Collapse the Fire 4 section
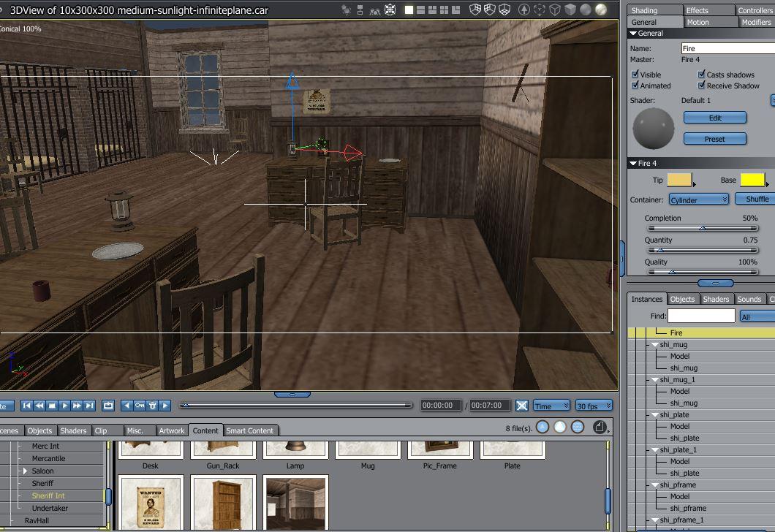Viewport: 775px width, 532px height. click(x=633, y=163)
